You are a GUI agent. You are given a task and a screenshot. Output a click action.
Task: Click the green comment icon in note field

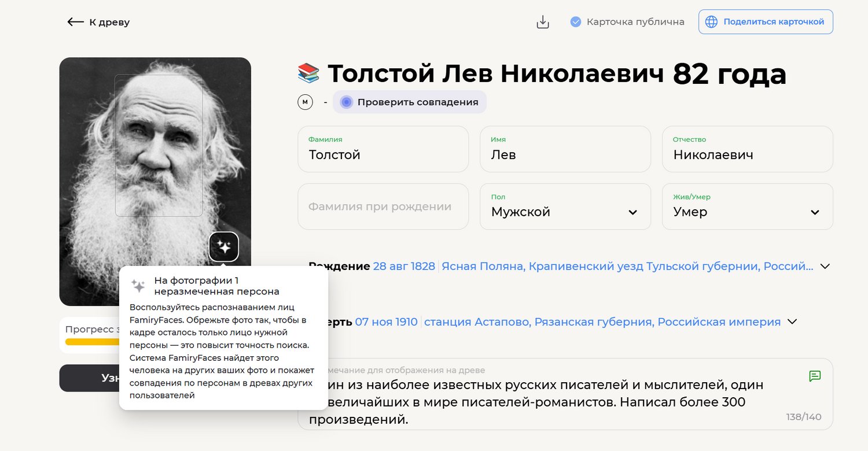815,376
